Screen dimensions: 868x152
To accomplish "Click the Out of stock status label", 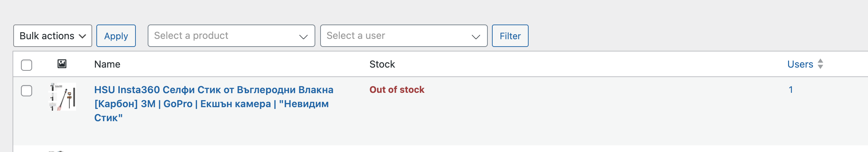I will 397,90.
